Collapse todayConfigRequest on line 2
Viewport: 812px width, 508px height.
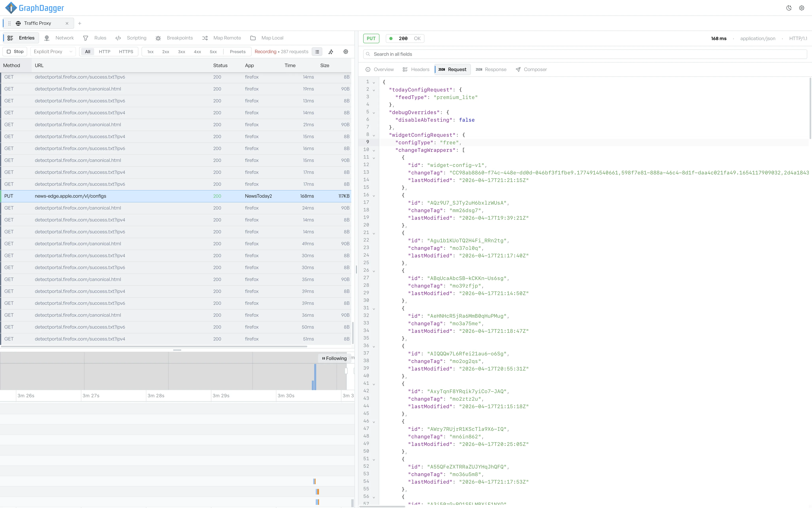coord(373,90)
